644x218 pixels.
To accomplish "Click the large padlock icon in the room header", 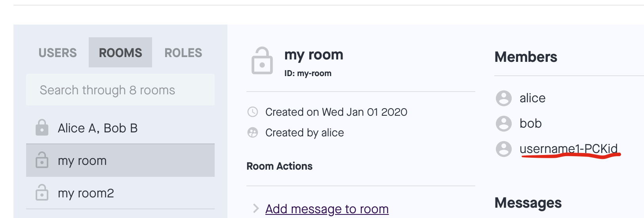I will tap(262, 61).
